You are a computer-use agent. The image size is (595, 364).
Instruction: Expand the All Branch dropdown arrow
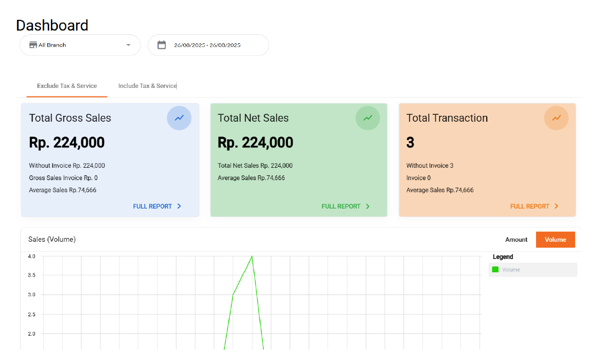click(x=128, y=45)
